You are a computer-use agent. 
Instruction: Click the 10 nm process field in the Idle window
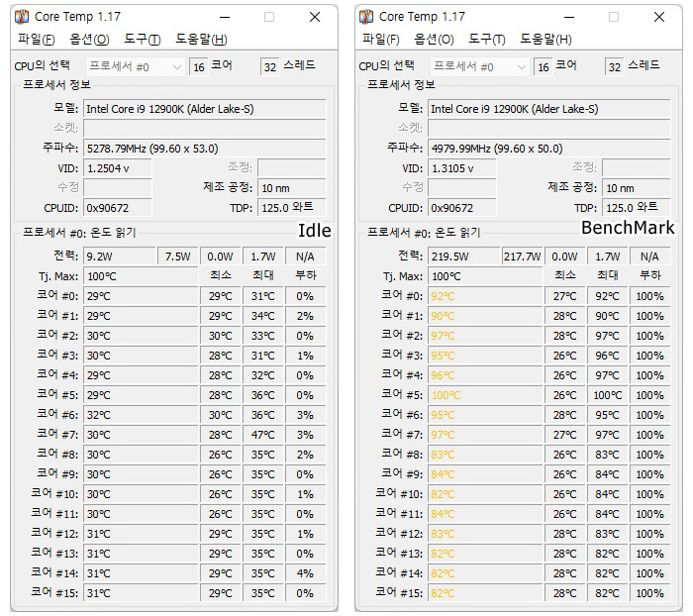tap(292, 188)
